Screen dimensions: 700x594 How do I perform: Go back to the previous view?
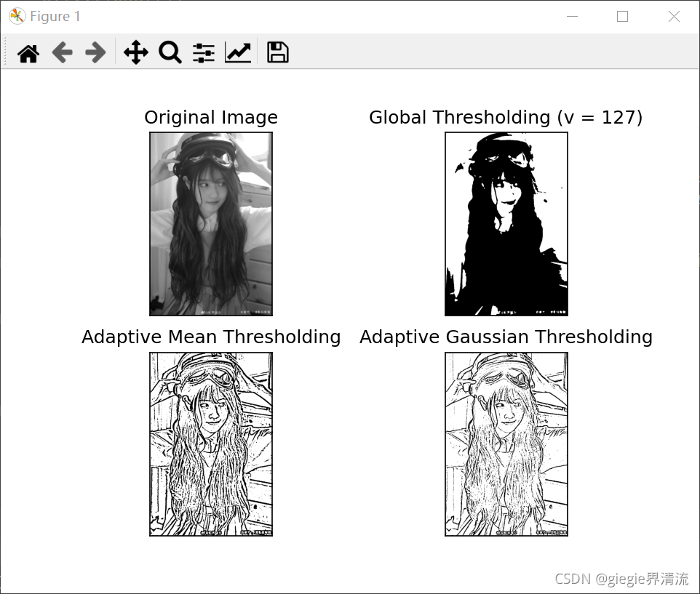click(x=62, y=52)
